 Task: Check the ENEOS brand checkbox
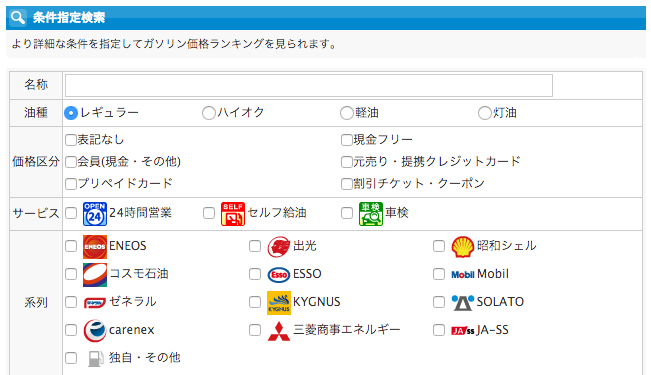pos(71,246)
